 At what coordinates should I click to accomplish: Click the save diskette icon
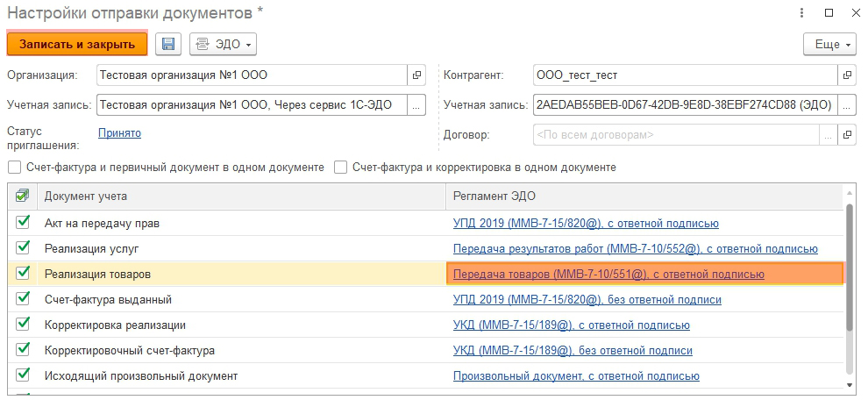coord(168,44)
